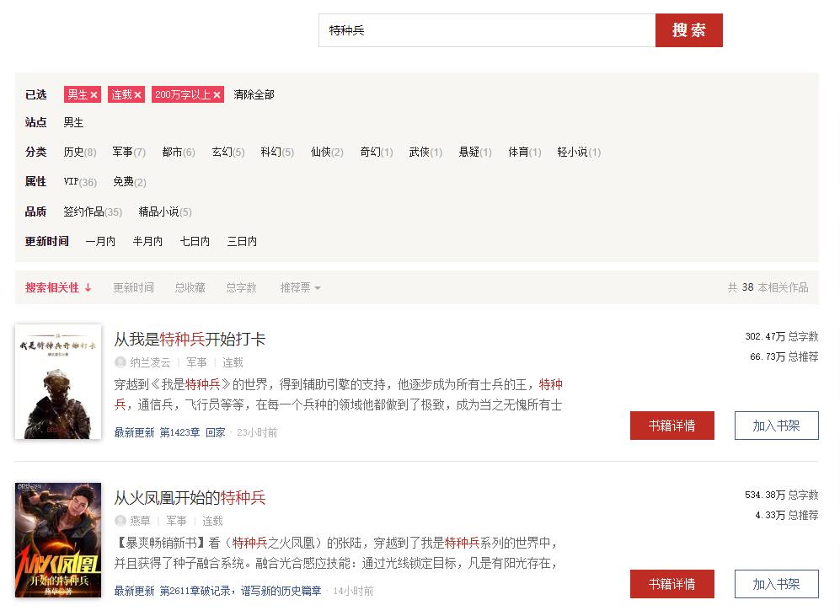Select the 军事 category filter

122,152
